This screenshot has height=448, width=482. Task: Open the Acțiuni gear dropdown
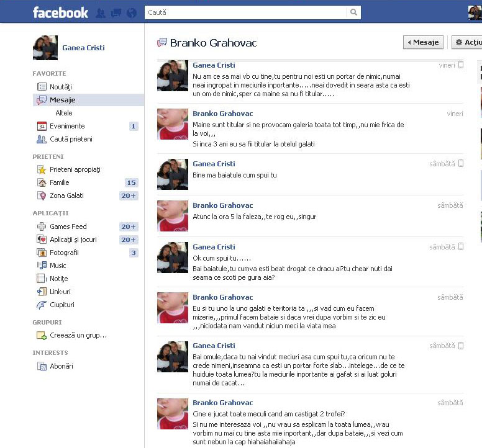click(466, 42)
